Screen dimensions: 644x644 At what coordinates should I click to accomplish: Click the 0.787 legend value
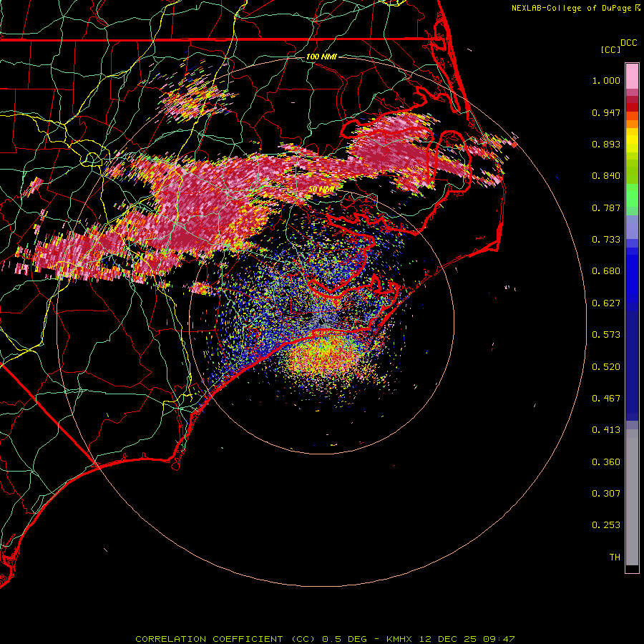tap(606, 208)
